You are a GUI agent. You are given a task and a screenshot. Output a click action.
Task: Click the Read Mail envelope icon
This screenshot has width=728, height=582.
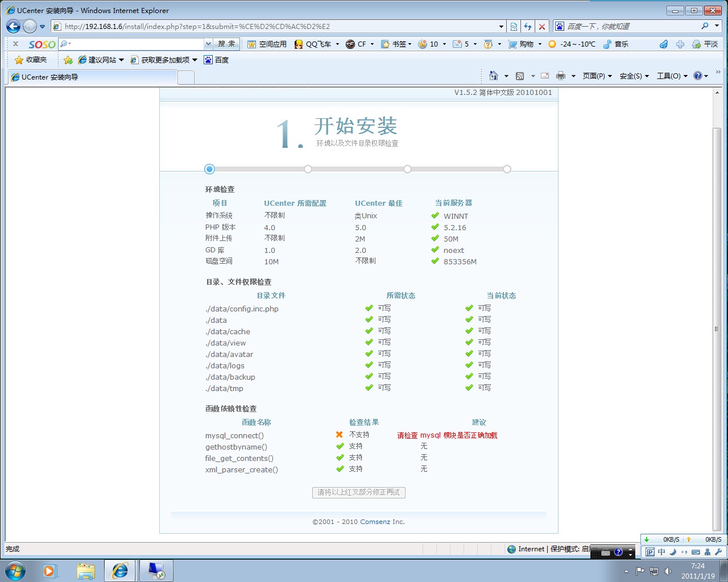click(545, 76)
